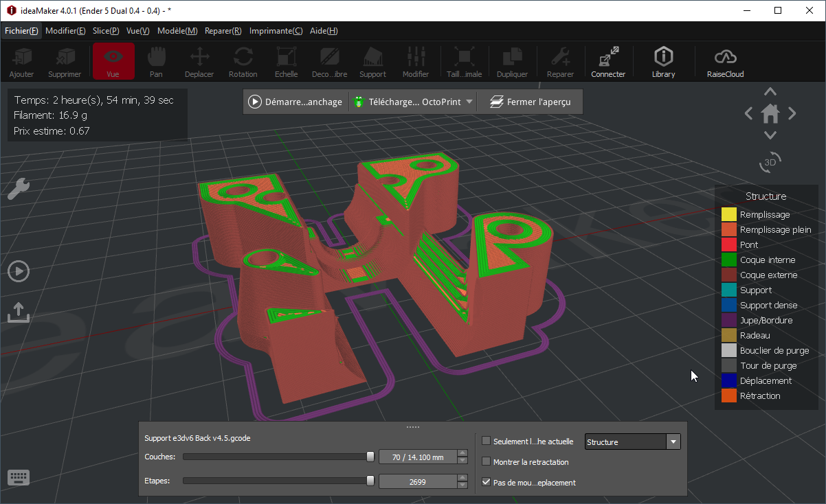The height and width of the screenshot is (504, 826).
Task: Increase the Couches layer value stepper
Action: [462, 453]
